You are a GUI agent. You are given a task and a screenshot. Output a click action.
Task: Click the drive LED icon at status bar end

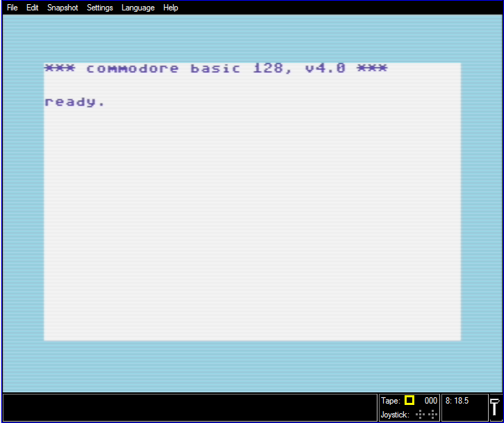pos(495,407)
